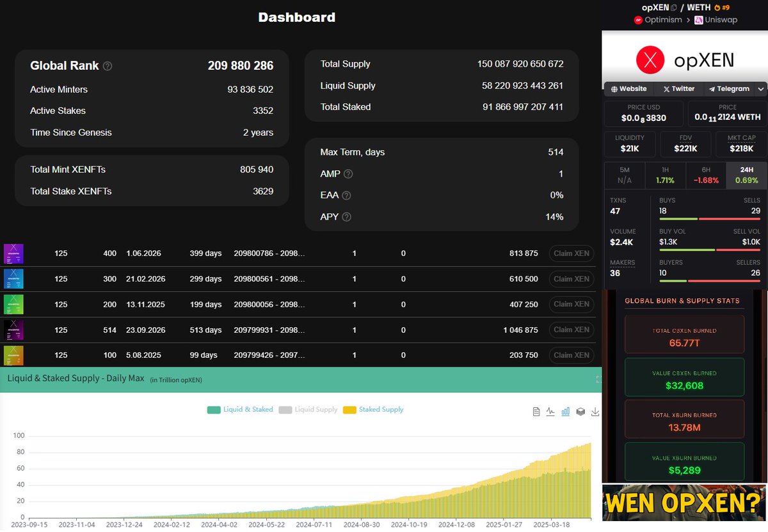The width and height of the screenshot is (768, 532).
Task: Click Max Term, days value 514
Action: click(556, 152)
